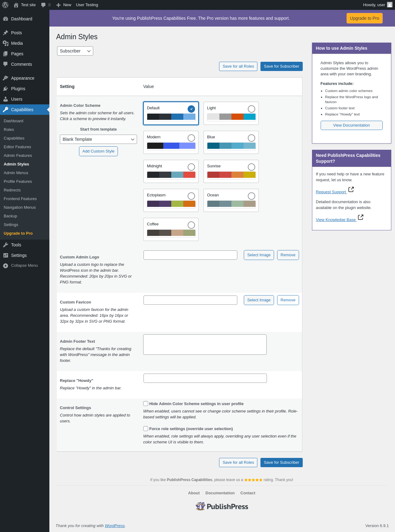Enable Hide Admin Color Scheme settings checkbox
This screenshot has width=395, height=532.
146,404
